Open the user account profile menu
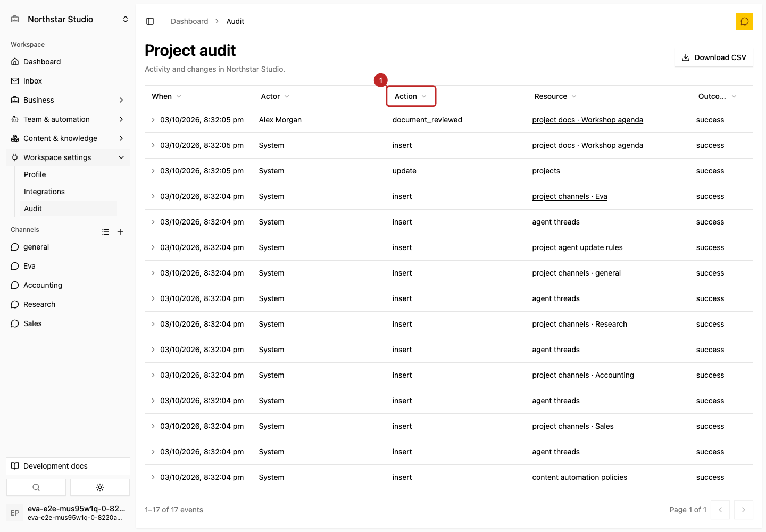The width and height of the screenshot is (766, 532). click(x=68, y=513)
